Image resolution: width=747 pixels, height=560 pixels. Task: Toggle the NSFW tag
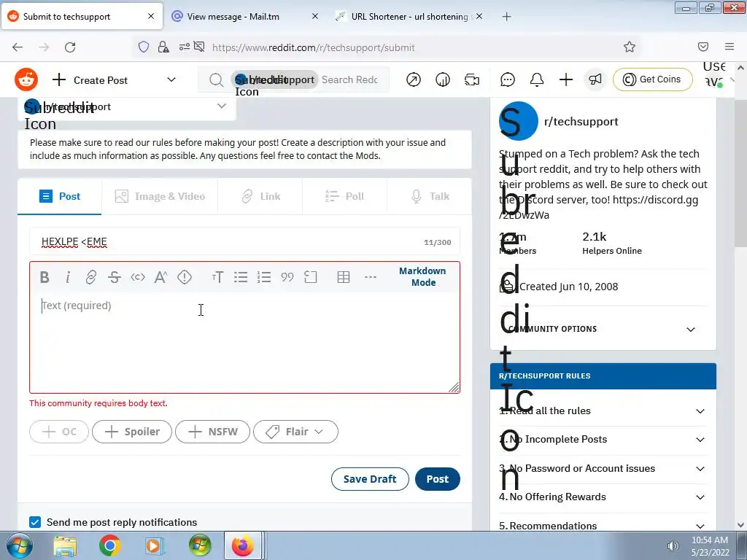[212, 432]
